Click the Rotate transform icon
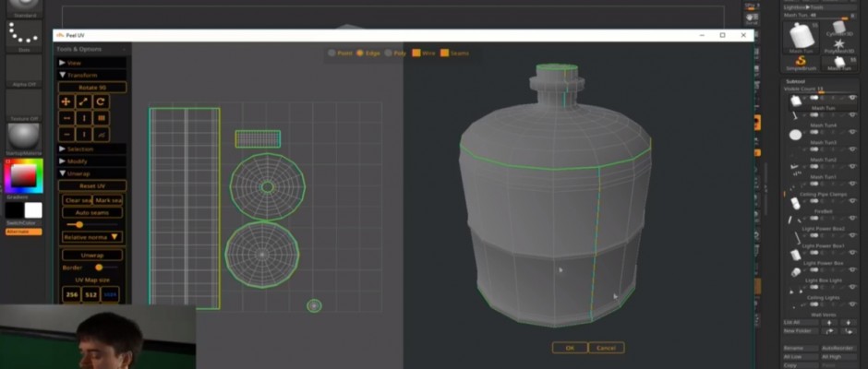Image resolution: width=868 pixels, height=369 pixels. pyautogui.click(x=101, y=101)
